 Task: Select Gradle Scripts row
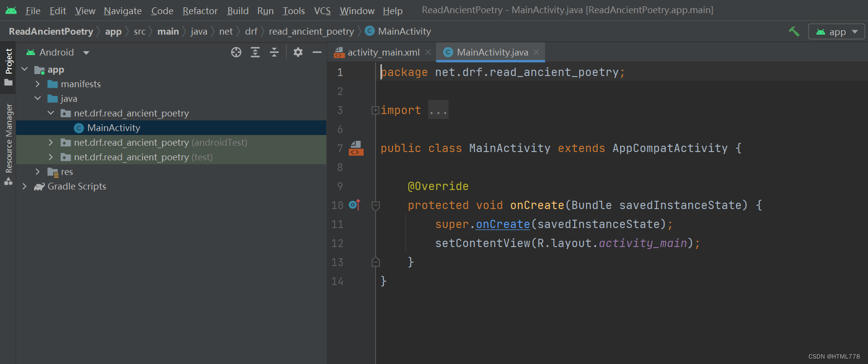pos(171,186)
